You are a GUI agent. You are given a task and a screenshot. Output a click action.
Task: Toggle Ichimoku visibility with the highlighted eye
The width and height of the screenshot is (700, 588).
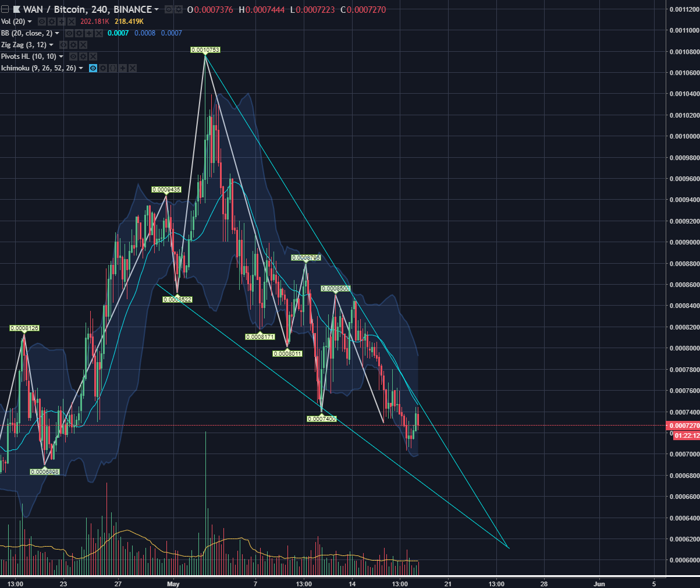pos(93,68)
